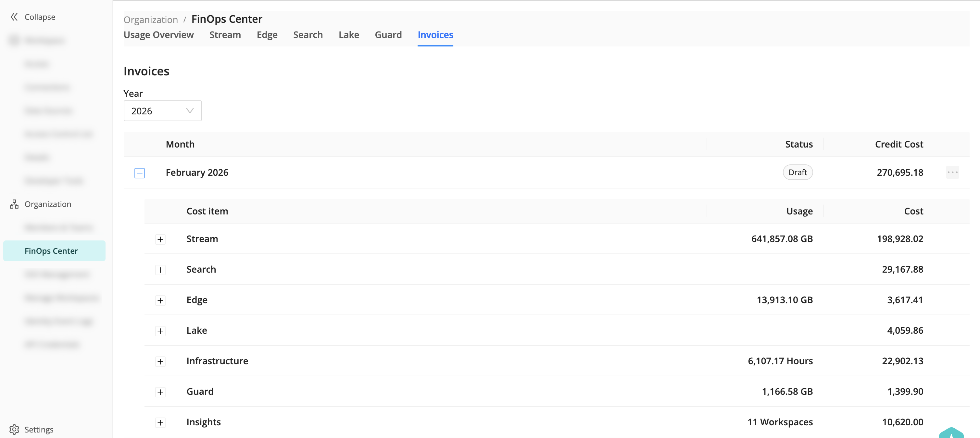Screen dimensions: 980x438
Task: Click the Collapse sidebar double-chevron icon
Action: pyautogui.click(x=14, y=17)
